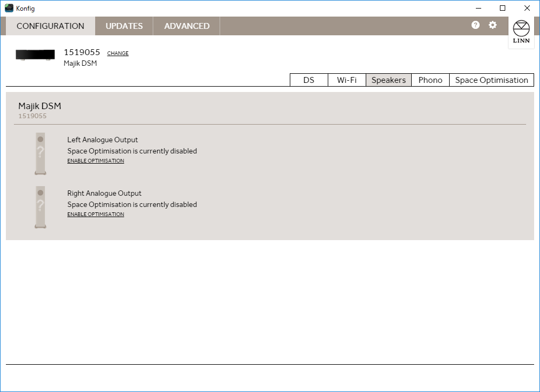Image resolution: width=540 pixels, height=392 pixels.
Task: Select the Right Analogue Output speaker icon
Action: click(40, 207)
